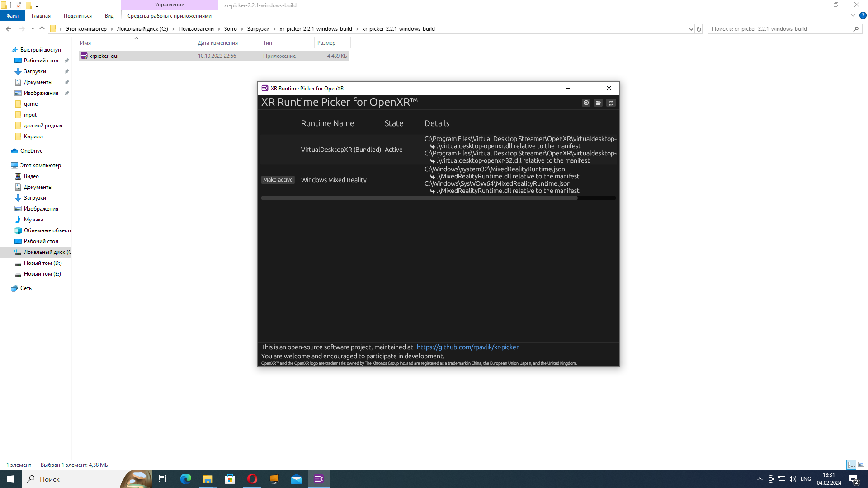This screenshot has width=868, height=488.
Task: Open Opera browser from the taskbar
Action: coord(252,479)
